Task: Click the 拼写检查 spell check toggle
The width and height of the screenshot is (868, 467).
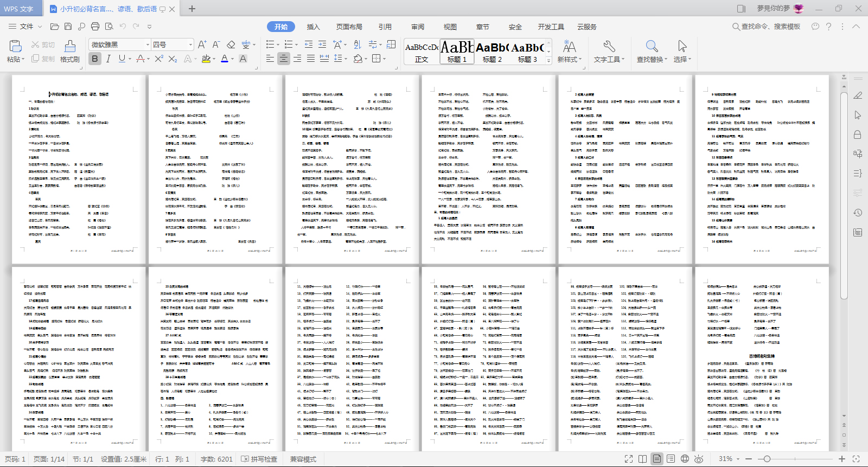Action: 259,459
